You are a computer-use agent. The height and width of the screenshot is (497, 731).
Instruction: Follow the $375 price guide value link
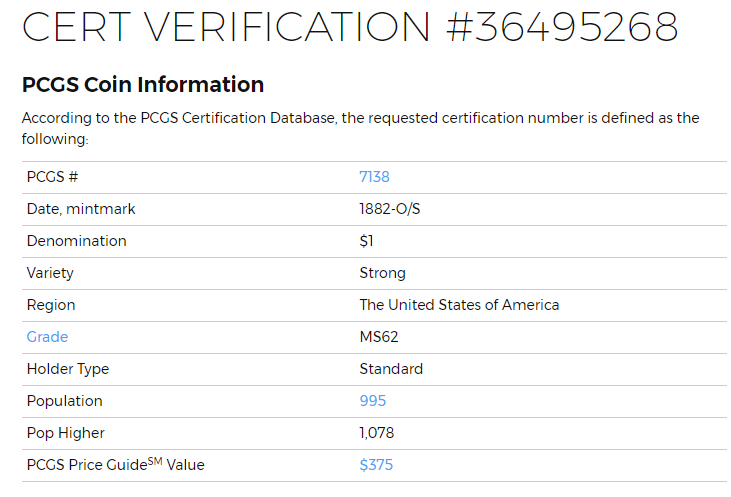tap(376, 465)
